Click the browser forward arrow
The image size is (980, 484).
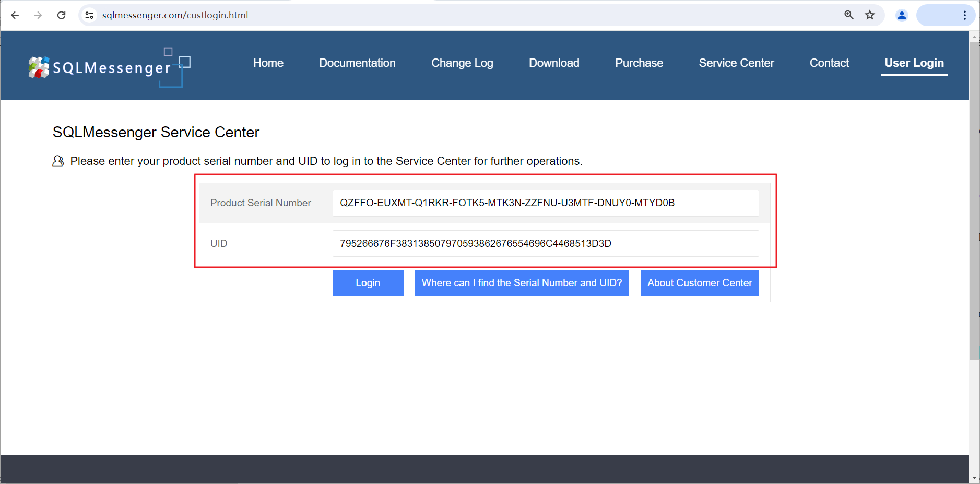pyautogui.click(x=38, y=15)
